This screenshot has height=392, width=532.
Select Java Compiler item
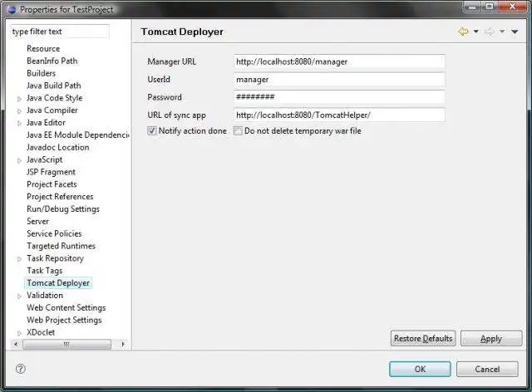[x=52, y=110]
